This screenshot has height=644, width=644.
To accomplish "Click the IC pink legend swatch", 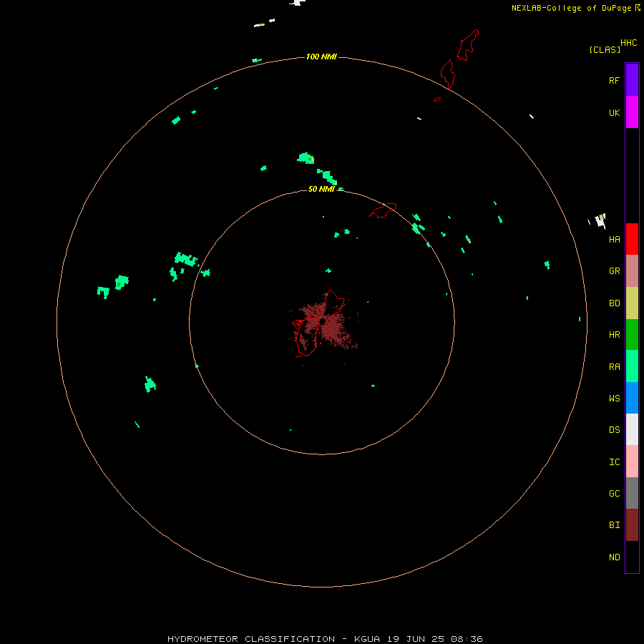I will pyautogui.click(x=632, y=462).
